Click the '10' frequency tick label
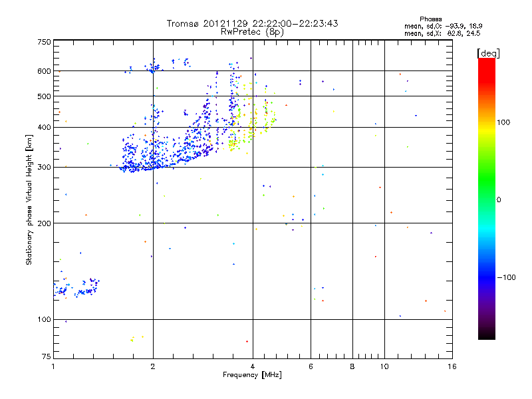Screen dimensions: 532x399 point(384,366)
